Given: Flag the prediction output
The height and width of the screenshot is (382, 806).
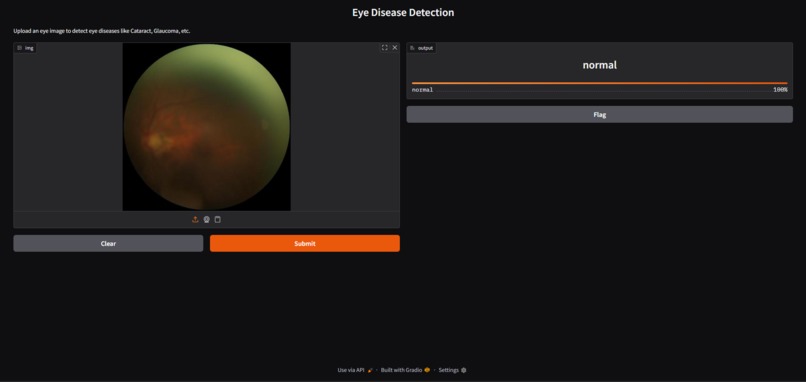Looking at the screenshot, I should (x=599, y=115).
